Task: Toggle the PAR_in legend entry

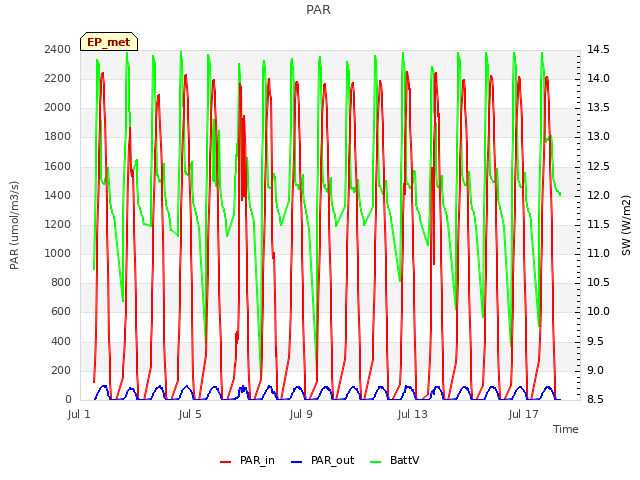Action: [x=247, y=460]
